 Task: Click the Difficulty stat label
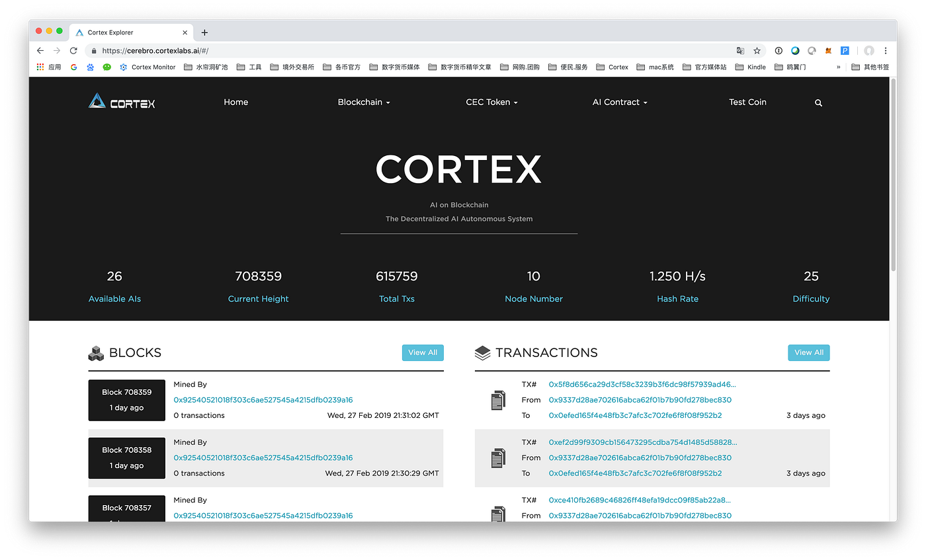click(811, 299)
